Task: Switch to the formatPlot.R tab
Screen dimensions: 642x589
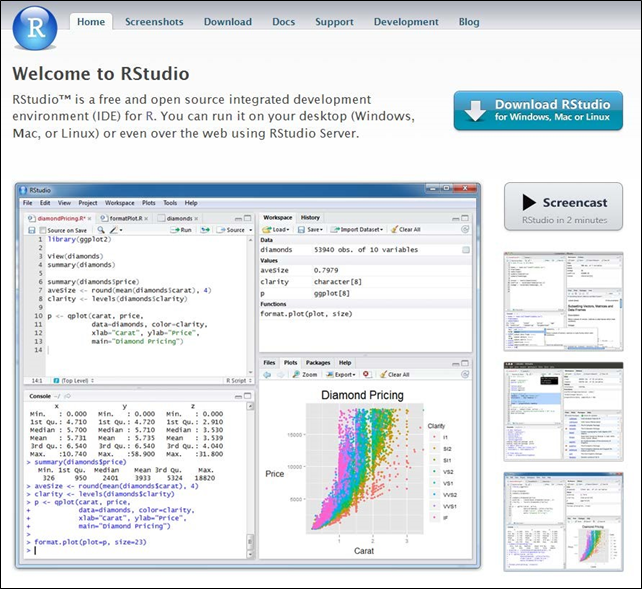Action: pyautogui.click(x=122, y=219)
